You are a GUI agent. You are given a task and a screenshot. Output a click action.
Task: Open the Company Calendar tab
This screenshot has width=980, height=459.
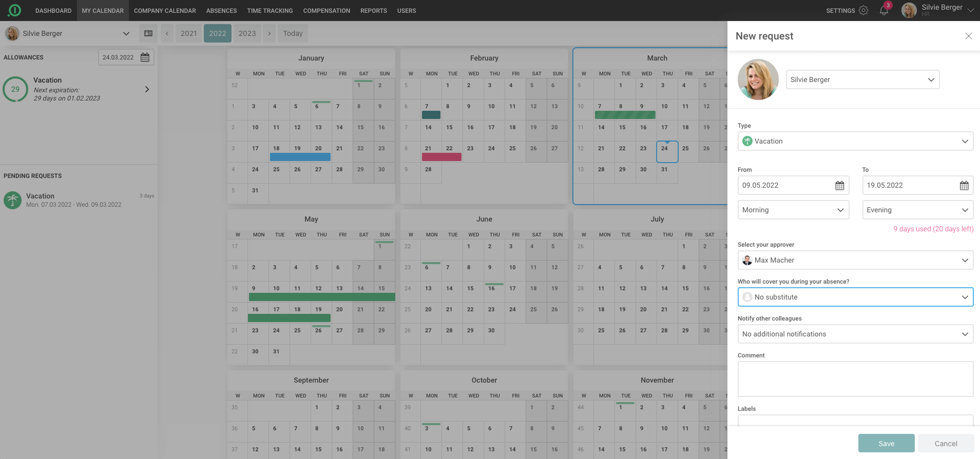(165, 11)
